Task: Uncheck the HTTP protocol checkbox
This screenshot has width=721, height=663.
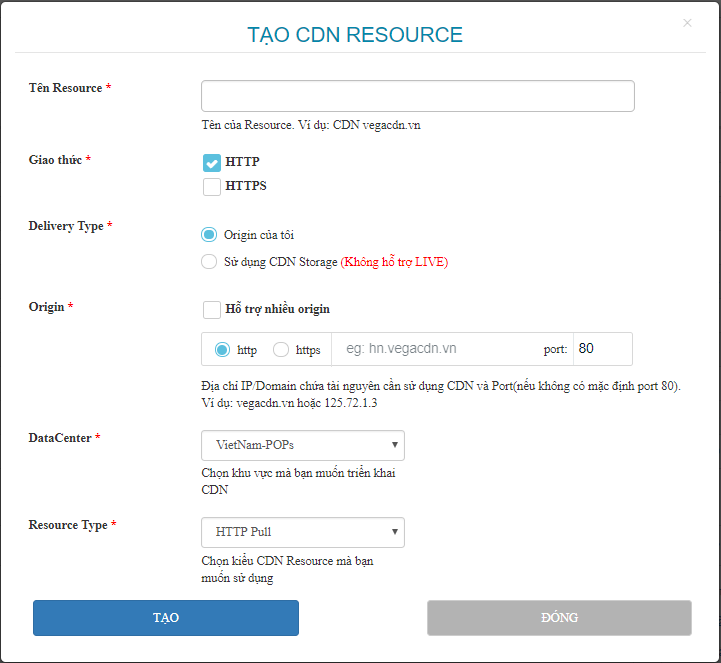Action: point(212,162)
